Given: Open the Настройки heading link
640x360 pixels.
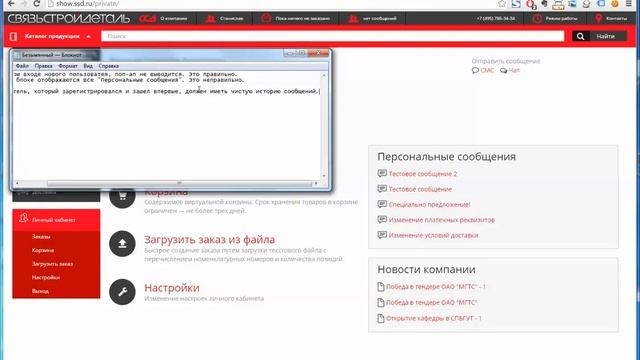Looking at the screenshot, I should pos(172,288).
